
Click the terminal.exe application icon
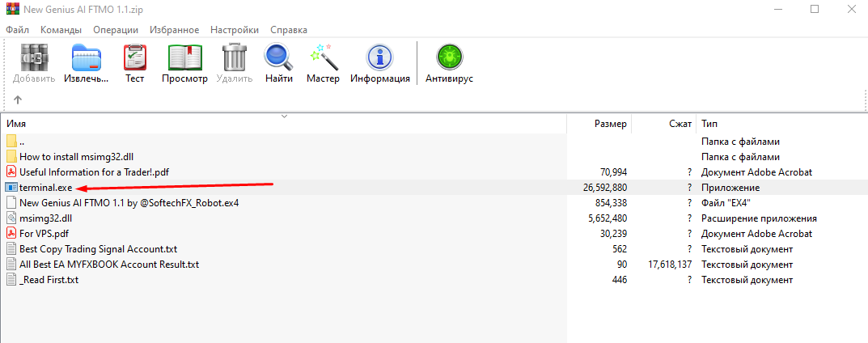tap(11, 188)
